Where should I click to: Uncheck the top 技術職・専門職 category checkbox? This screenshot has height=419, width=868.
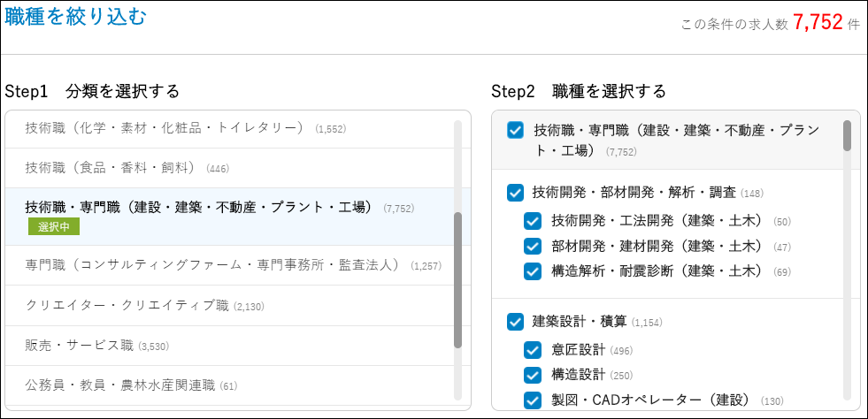click(x=515, y=131)
